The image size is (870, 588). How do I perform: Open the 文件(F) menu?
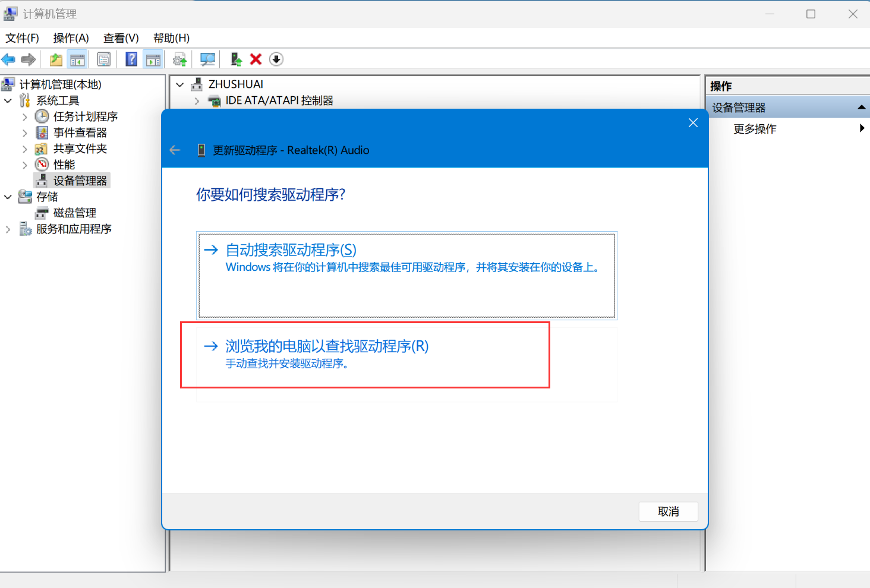[x=22, y=38]
